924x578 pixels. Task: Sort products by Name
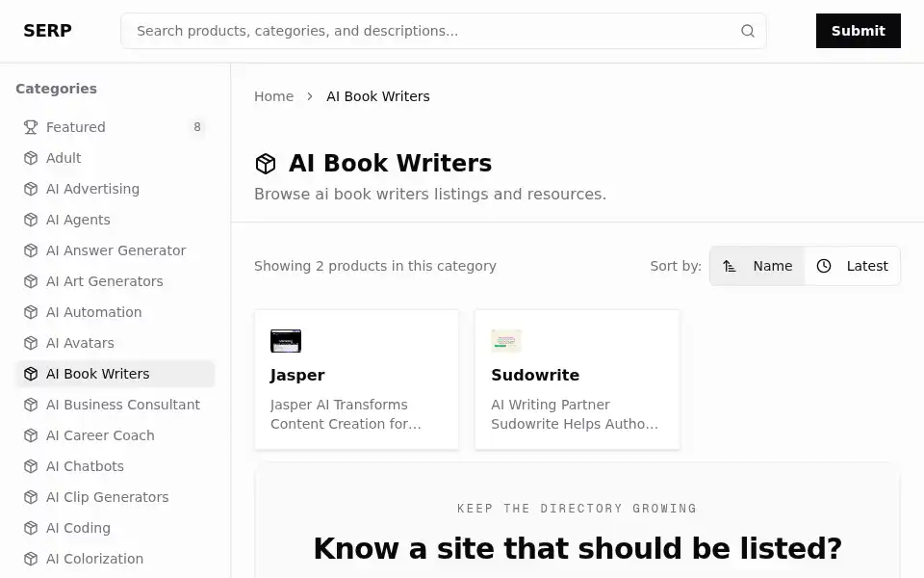pyautogui.click(x=757, y=266)
